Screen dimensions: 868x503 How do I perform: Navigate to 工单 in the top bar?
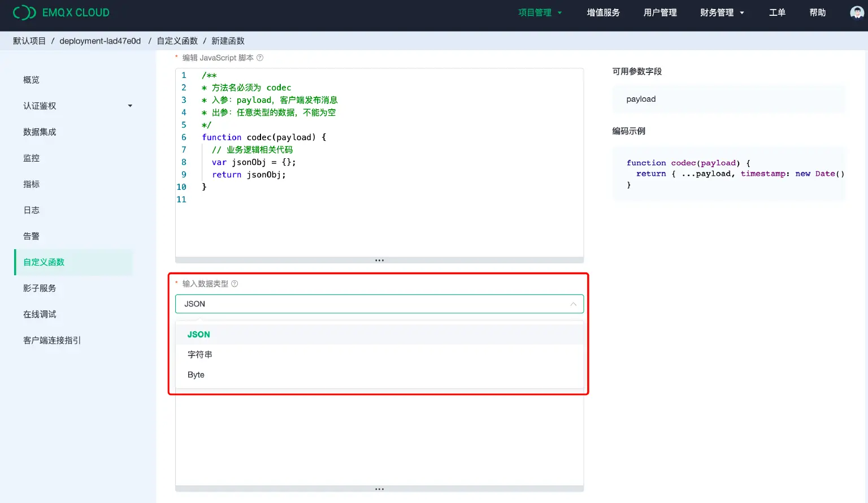[777, 12]
